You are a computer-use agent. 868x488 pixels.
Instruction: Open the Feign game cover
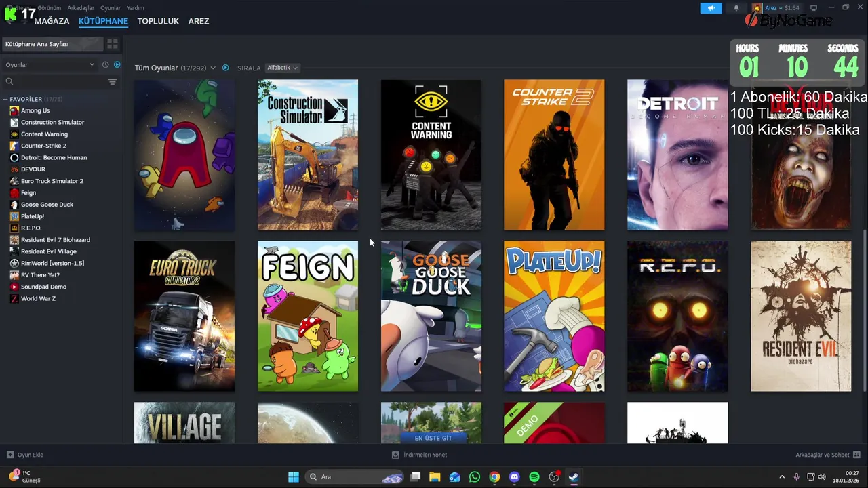pos(308,317)
